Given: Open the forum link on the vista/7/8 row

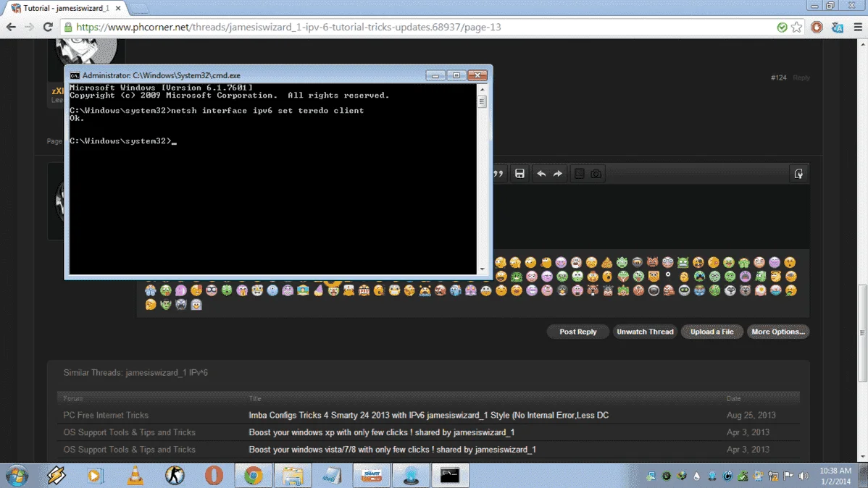Looking at the screenshot, I should pyautogui.click(x=129, y=450).
